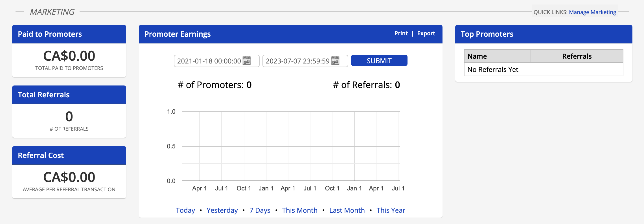
Task: Click the end date input field
Action: [297, 61]
